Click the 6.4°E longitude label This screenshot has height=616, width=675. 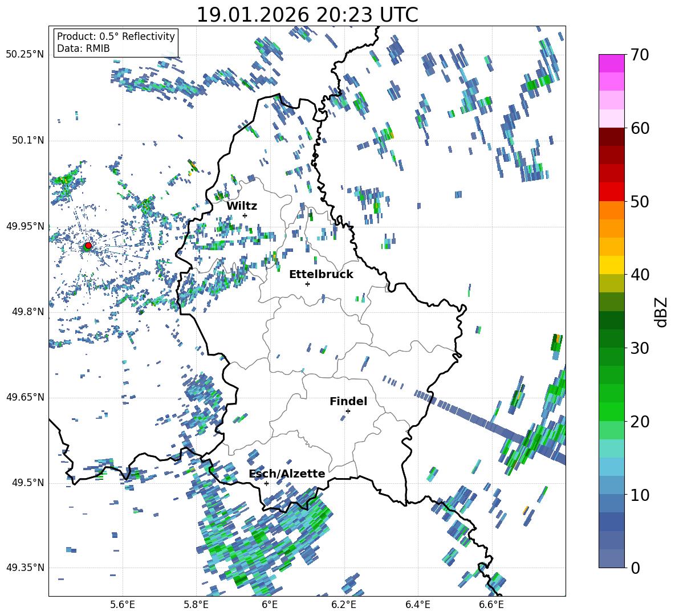coord(417,605)
